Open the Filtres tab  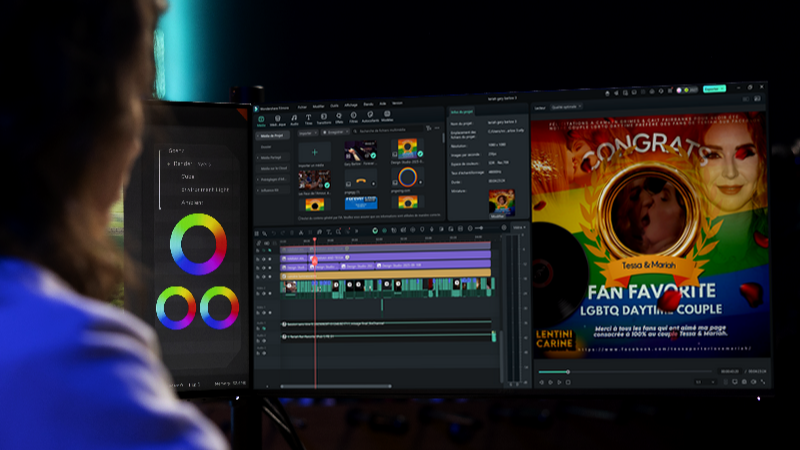tap(354, 118)
